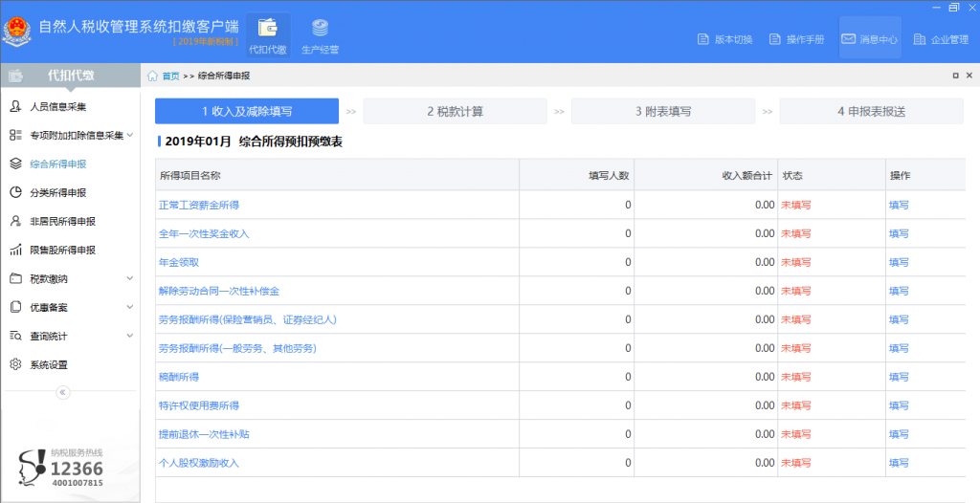
Task: Open 特许权使用费所得 link
Action: pos(199,405)
